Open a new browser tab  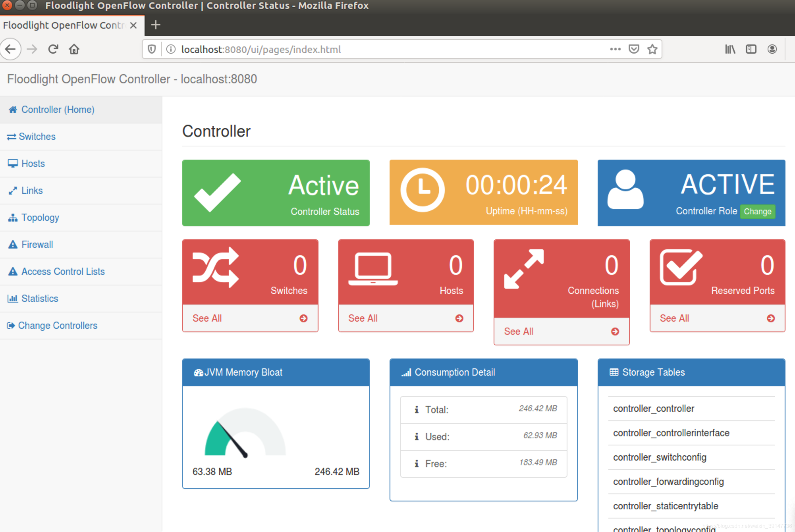(155, 25)
